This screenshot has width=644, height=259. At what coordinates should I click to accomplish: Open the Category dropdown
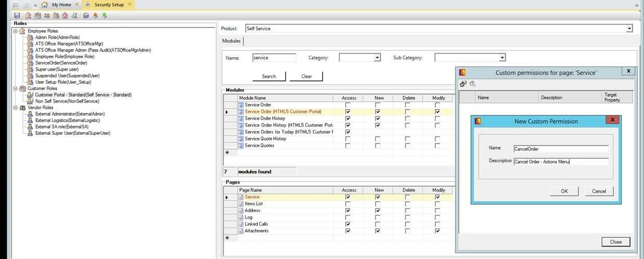tap(378, 58)
